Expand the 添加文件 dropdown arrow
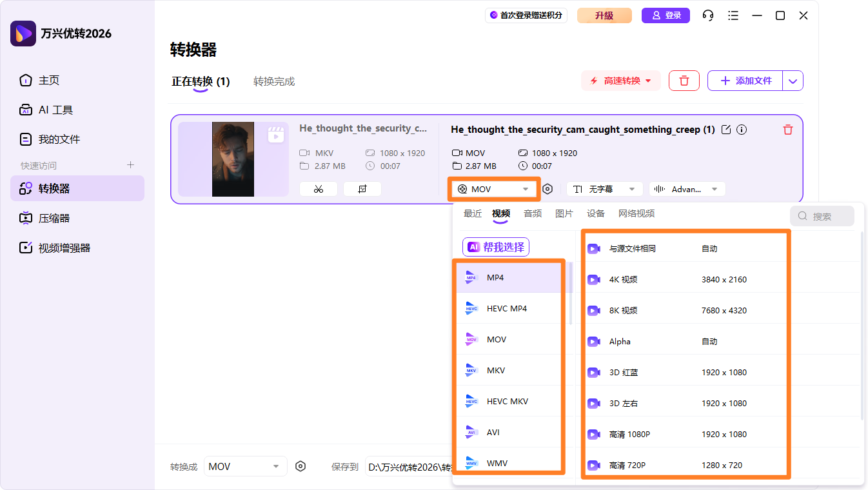This screenshot has width=868, height=490. coord(793,81)
